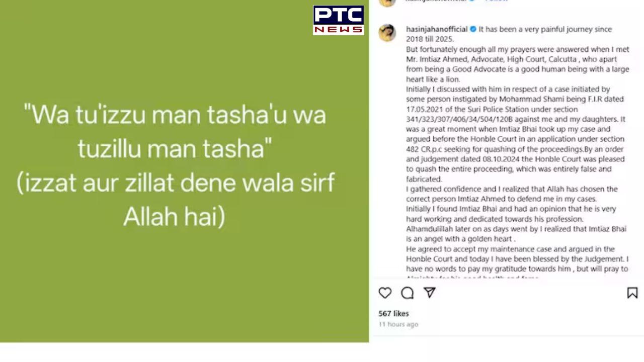Click the caption line mentioning Mr. Imtiaz Ahmed, Advocate
Viewport: 644px width, 362px height.
(518, 59)
